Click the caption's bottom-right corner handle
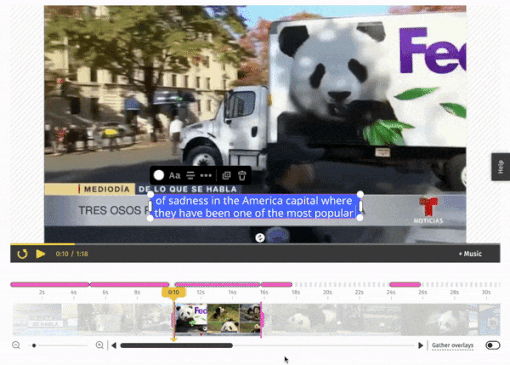The height and width of the screenshot is (365, 510). (360, 218)
